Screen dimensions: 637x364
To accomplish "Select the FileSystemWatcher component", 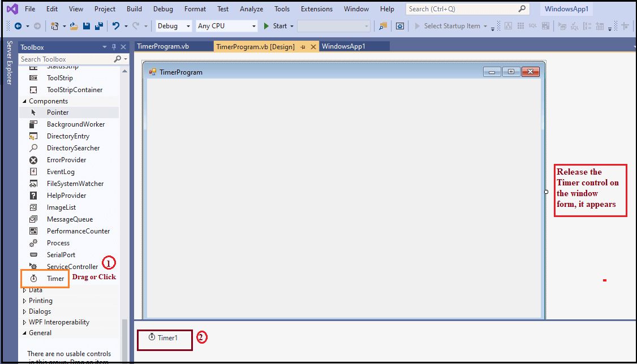I will (69, 184).
